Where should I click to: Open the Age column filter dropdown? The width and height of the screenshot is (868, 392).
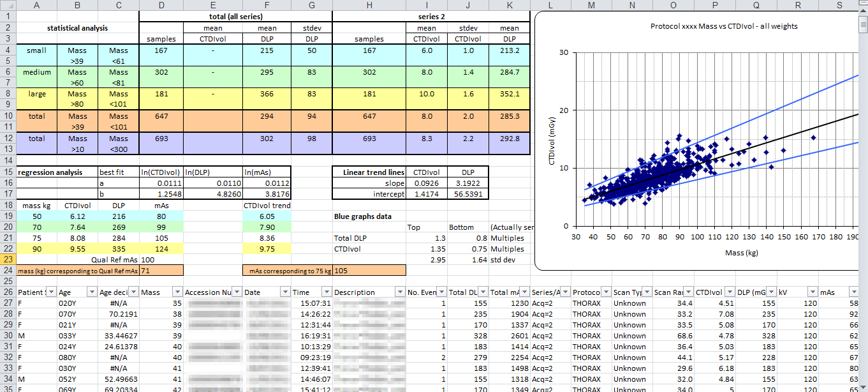pos(91,292)
